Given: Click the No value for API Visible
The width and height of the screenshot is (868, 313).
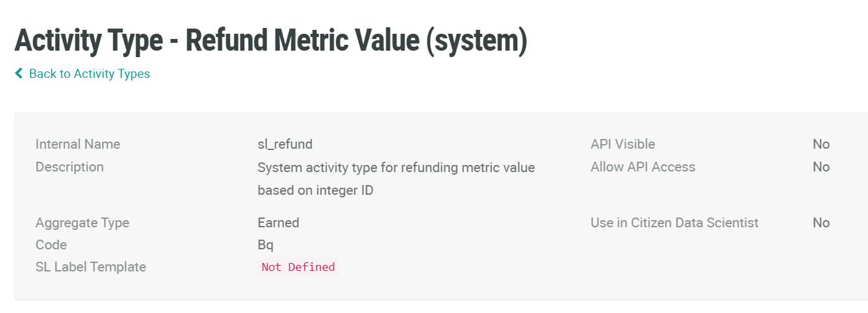Looking at the screenshot, I should pyautogui.click(x=821, y=144).
